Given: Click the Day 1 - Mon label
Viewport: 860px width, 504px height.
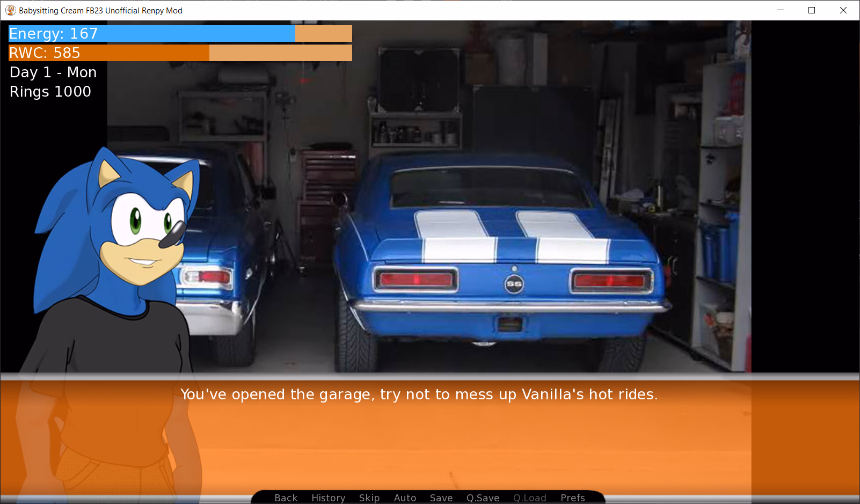Looking at the screenshot, I should click(53, 72).
